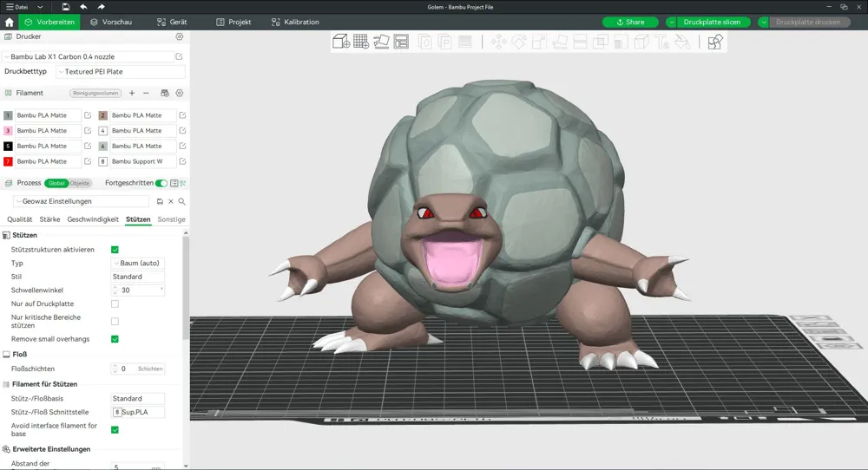Click the Save icon in the title bar
Image resolution: width=868 pixels, height=470 pixels.
pyautogui.click(x=65, y=7)
